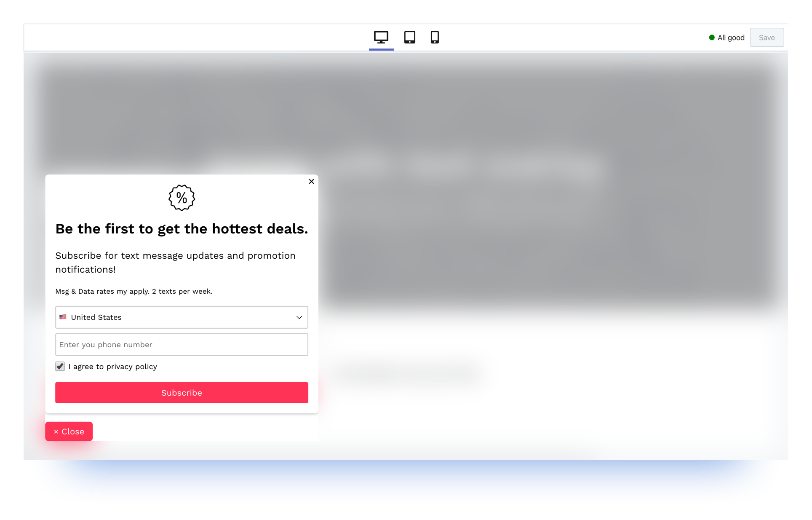Click the Subscribe button

coord(182,393)
